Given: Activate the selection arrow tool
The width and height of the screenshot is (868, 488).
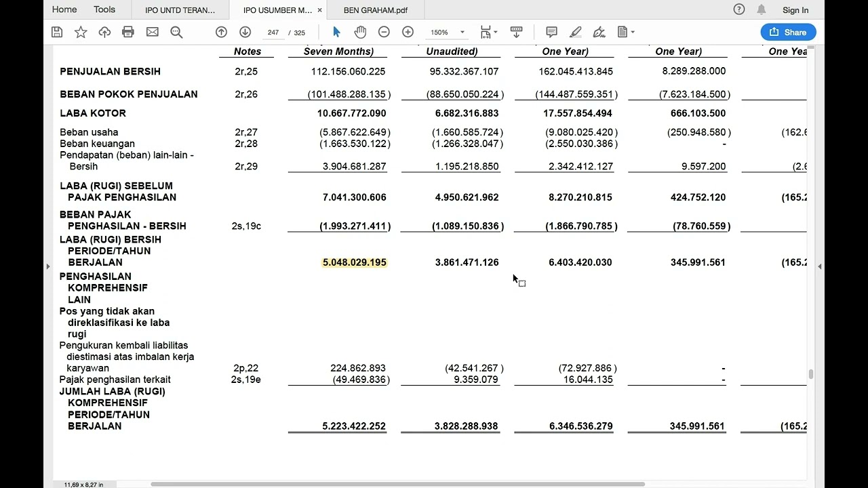Looking at the screenshot, I should 336,32.
